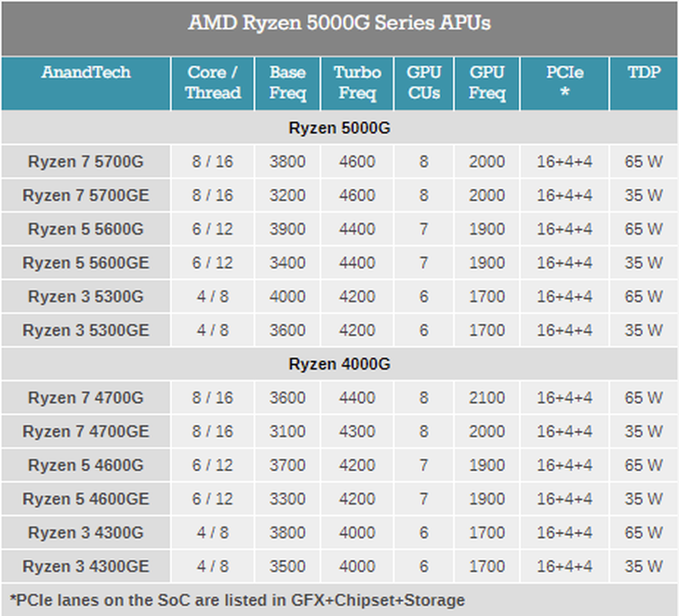Click base frequency 3800 for Ryzen 3 4300G
The image size is (679, 616).
(287, 533)
